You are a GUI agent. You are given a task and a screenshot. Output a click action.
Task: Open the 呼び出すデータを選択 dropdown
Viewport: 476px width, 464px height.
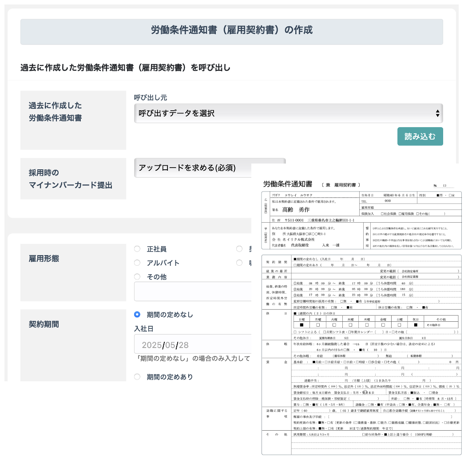(x=288, y=113)
